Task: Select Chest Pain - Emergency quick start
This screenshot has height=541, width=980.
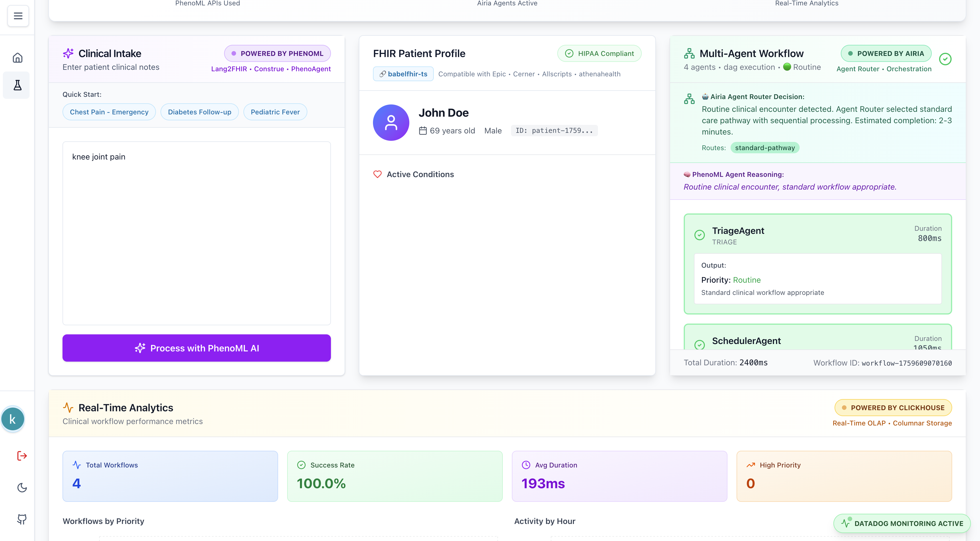Action: [109, 112]
